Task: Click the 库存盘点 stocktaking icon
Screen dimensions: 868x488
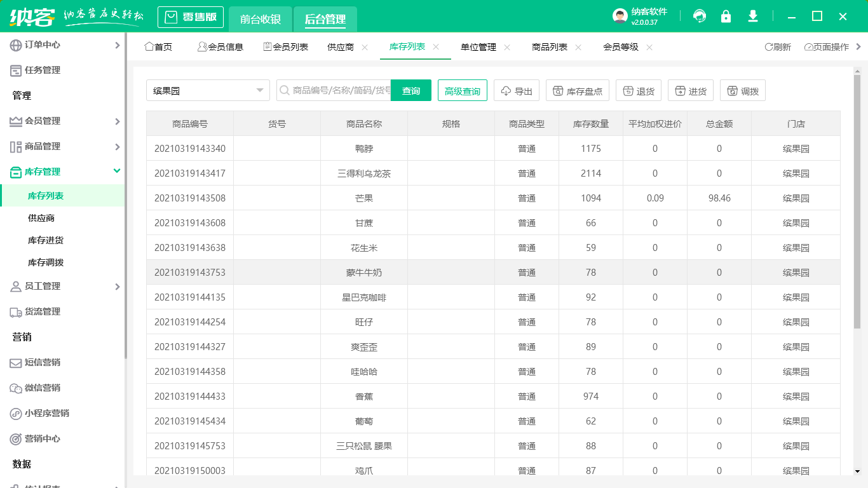Action: point(577,90)
